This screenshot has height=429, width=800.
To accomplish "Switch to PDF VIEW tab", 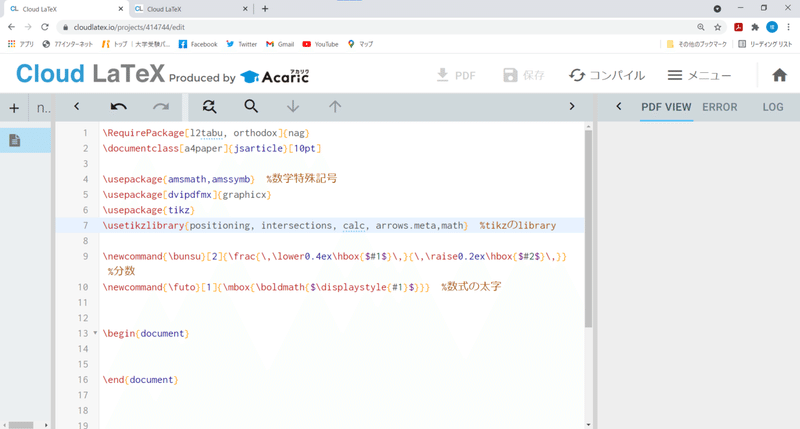I will click(666, 107).
